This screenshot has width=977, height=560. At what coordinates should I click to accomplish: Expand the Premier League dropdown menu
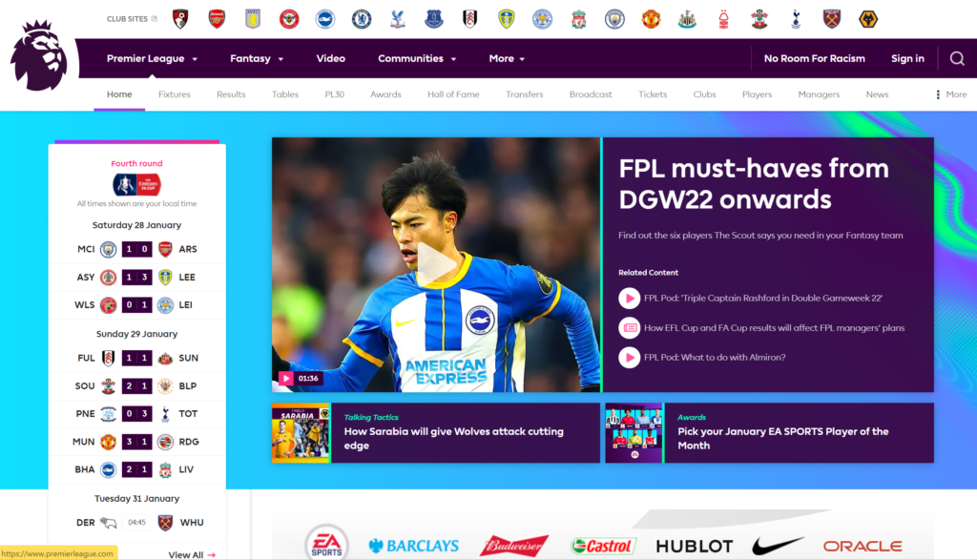click(x=152, y=58)
